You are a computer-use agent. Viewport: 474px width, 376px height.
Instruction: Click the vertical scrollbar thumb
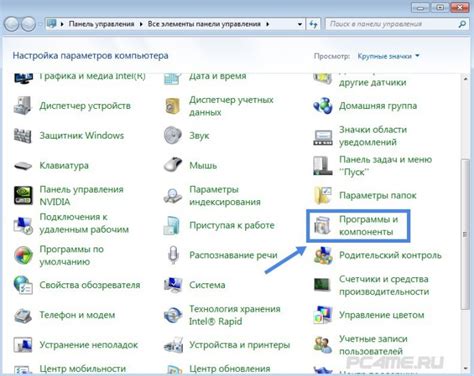tap(465, 234)
